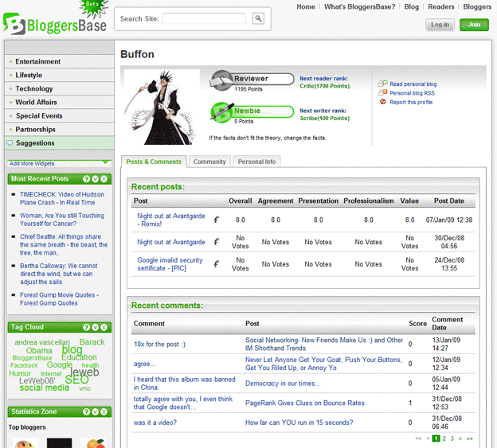Switch to the Personal Info tab

256,162
